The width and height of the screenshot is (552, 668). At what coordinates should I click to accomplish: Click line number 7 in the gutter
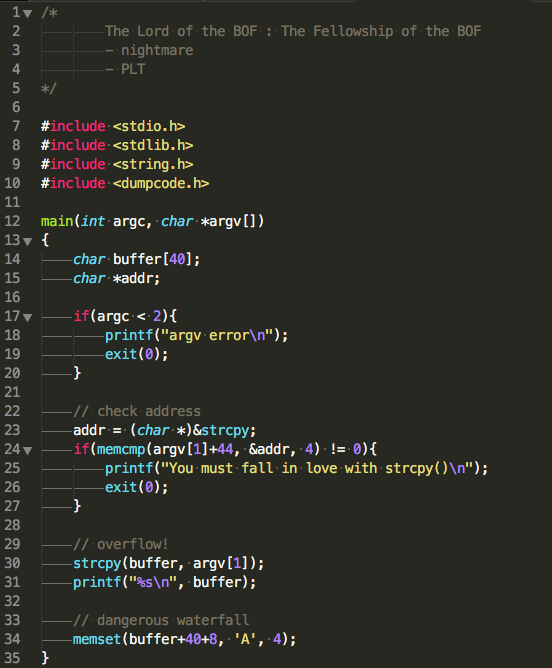16,126
